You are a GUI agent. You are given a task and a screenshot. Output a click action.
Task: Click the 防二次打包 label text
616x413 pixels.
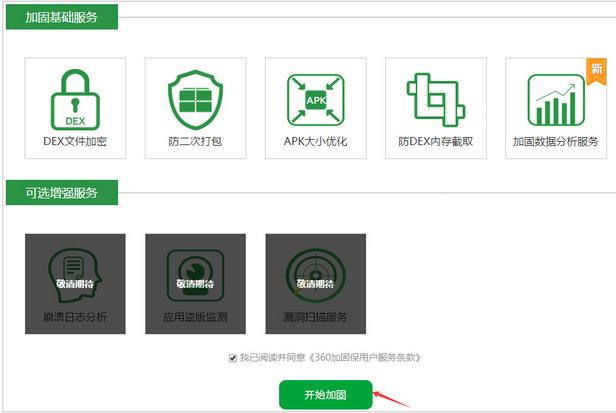pyautogui.click(x=195, y=141)
